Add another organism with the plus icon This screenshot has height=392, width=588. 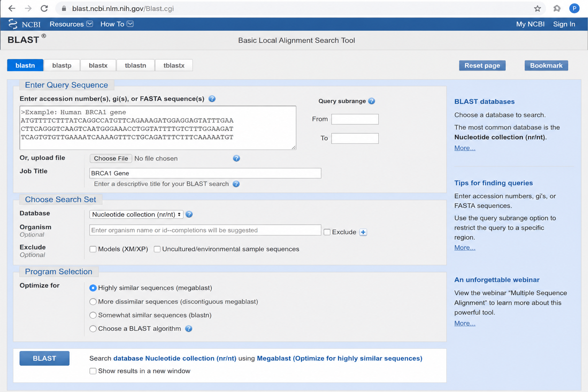[x=363, y=232]
